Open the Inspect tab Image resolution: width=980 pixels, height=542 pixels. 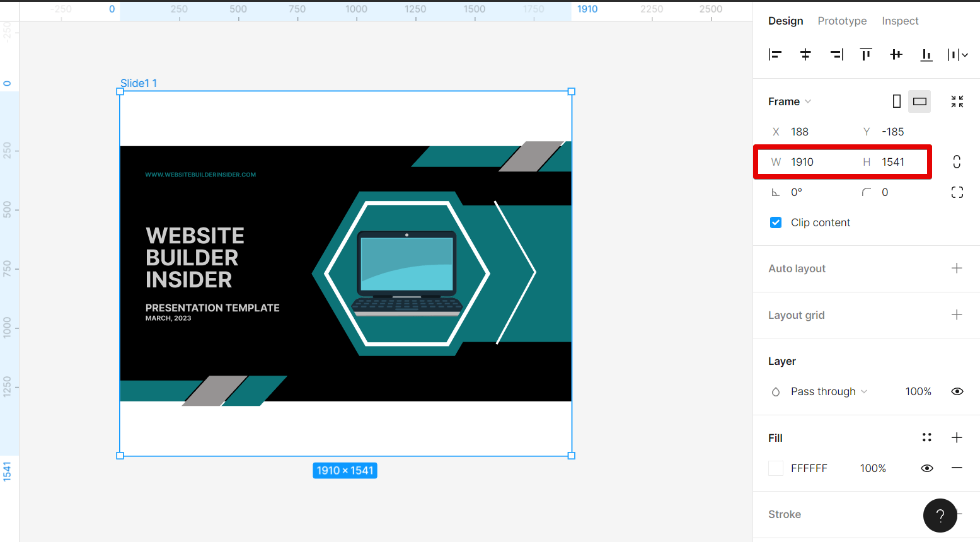click(x=900, y=21)
